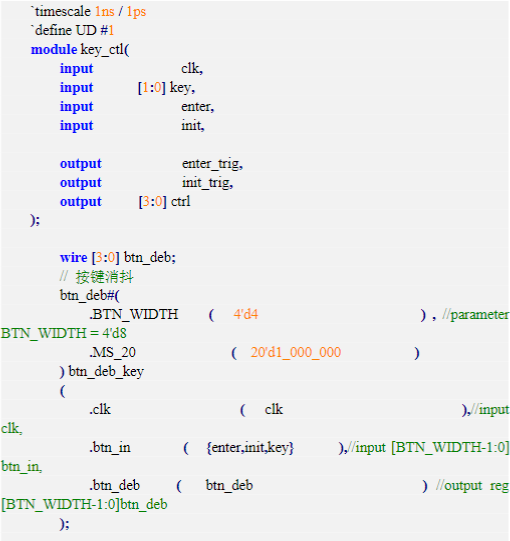The width and height of the screenshot is (510, 541).
Task: Click the .BTN_WIDTH parameter name
Action: pyautogui.click(x=134, y=315)
